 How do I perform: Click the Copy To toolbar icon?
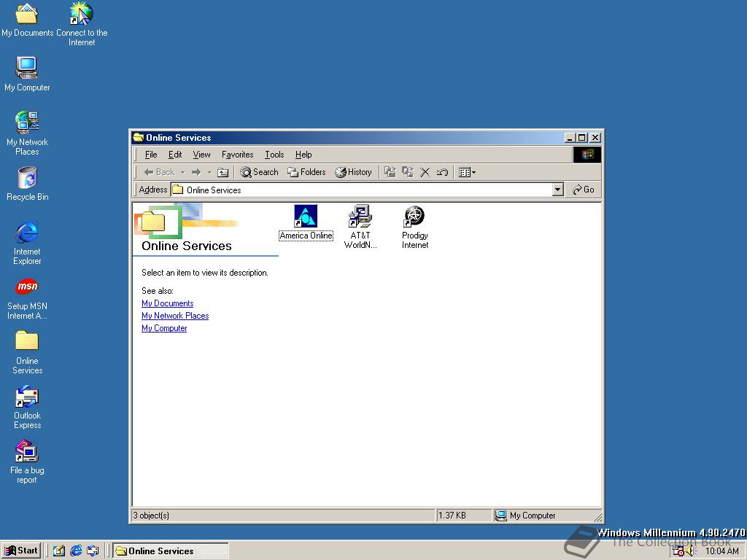point(408,172)
